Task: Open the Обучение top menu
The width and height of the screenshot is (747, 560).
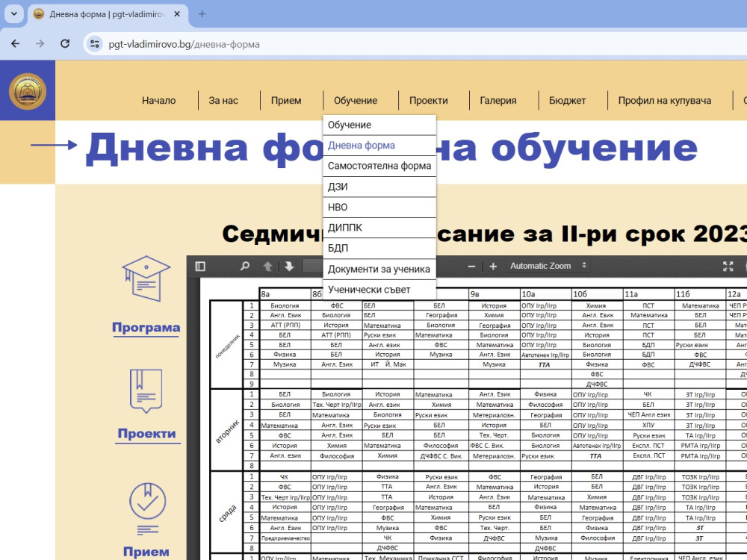Action: point(356,101)
